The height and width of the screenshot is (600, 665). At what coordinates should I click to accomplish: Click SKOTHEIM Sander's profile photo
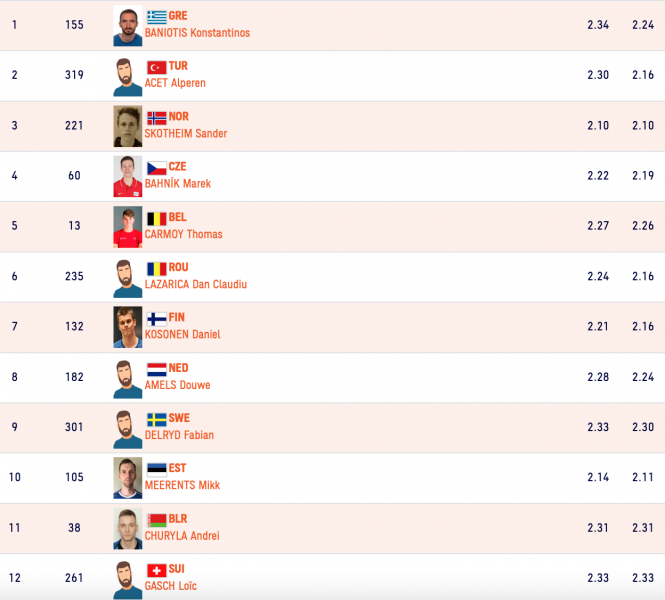[128, 126]
